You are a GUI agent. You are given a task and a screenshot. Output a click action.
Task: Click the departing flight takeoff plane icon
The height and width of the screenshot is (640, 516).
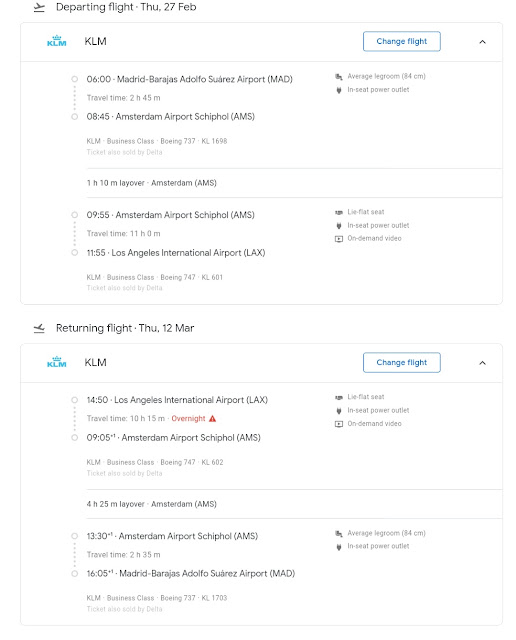39,7
